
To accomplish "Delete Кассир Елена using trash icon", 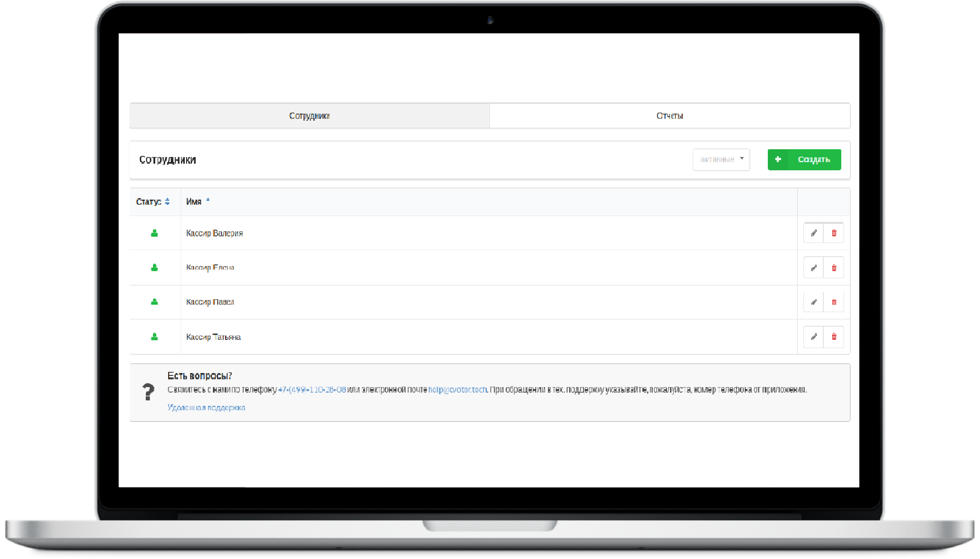I will click(x=834, y=268).
